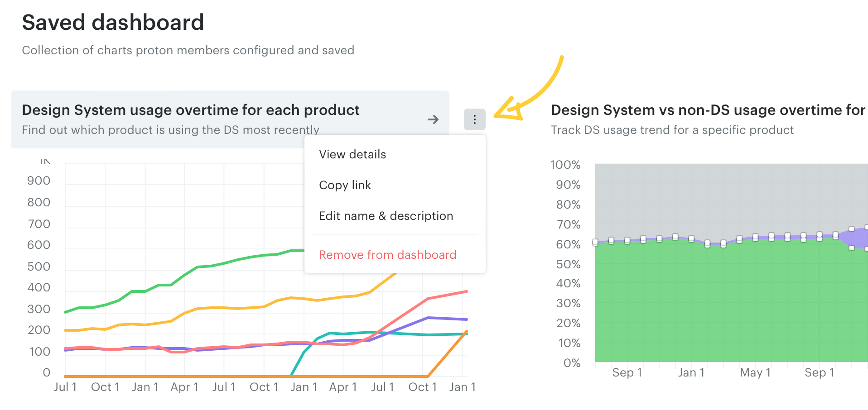868x410 pixels.
Task: Click Remove from dashboard
Action: tap(387, 255)
